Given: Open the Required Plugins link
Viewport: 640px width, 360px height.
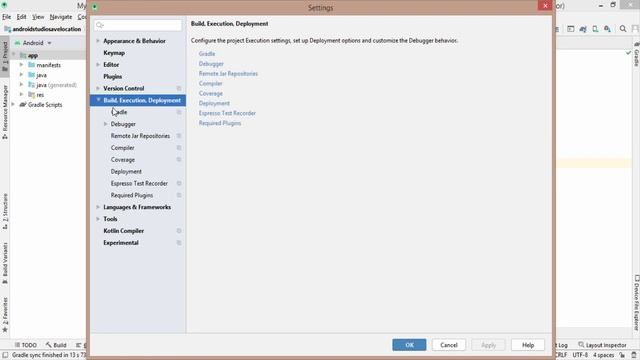Looking at the screenshot, I should 220,123.
